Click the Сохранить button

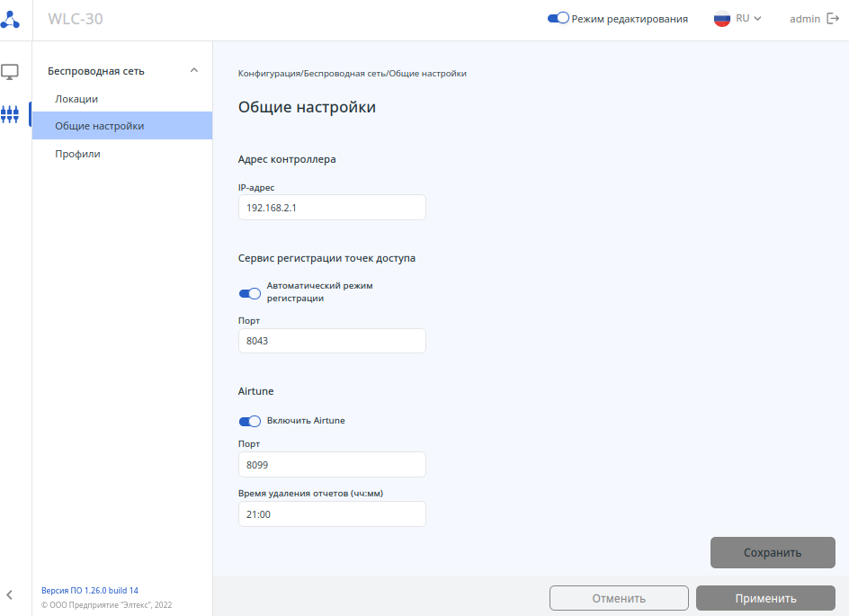click(773, 553)
